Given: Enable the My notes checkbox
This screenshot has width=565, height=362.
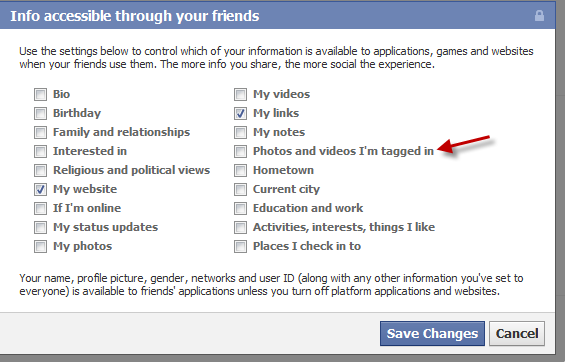Looking at the screenshot, I should point(240,132).
